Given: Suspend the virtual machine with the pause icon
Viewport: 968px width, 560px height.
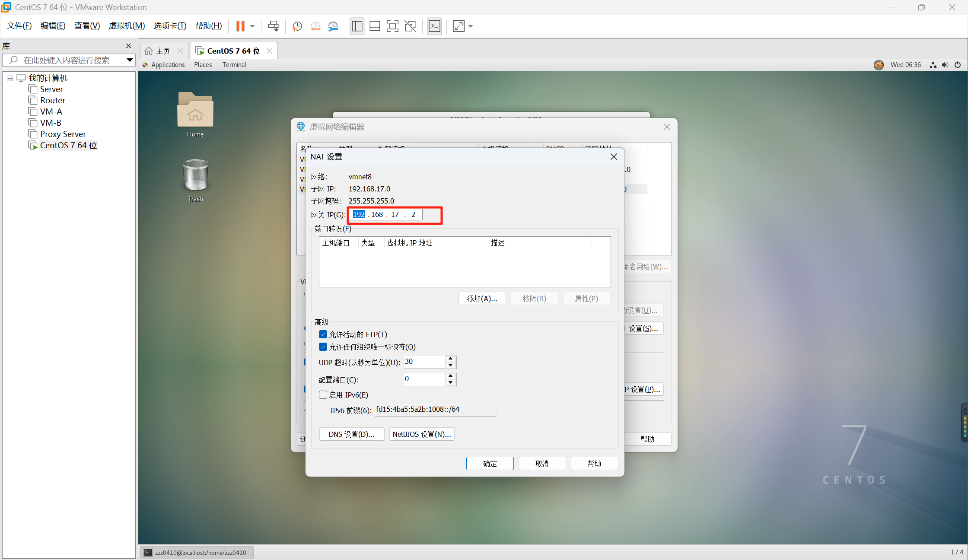Looking at the screenshot, I should [x=241, y=26].
